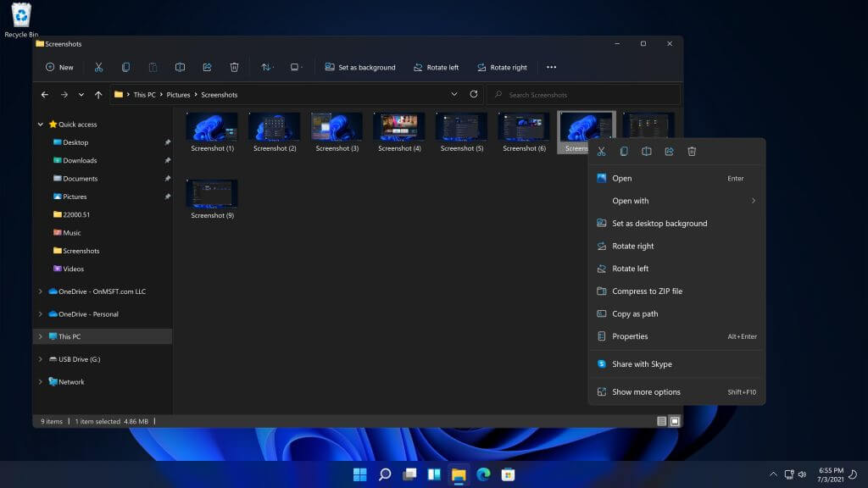Click the Copy icon in Explorer toolbar
868x488 pixels.
[125, 67]
